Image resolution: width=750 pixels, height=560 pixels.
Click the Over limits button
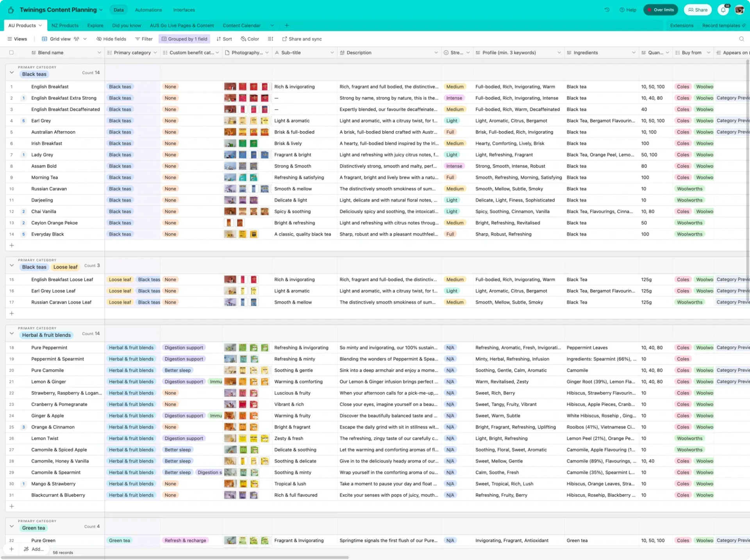(661, 10)
